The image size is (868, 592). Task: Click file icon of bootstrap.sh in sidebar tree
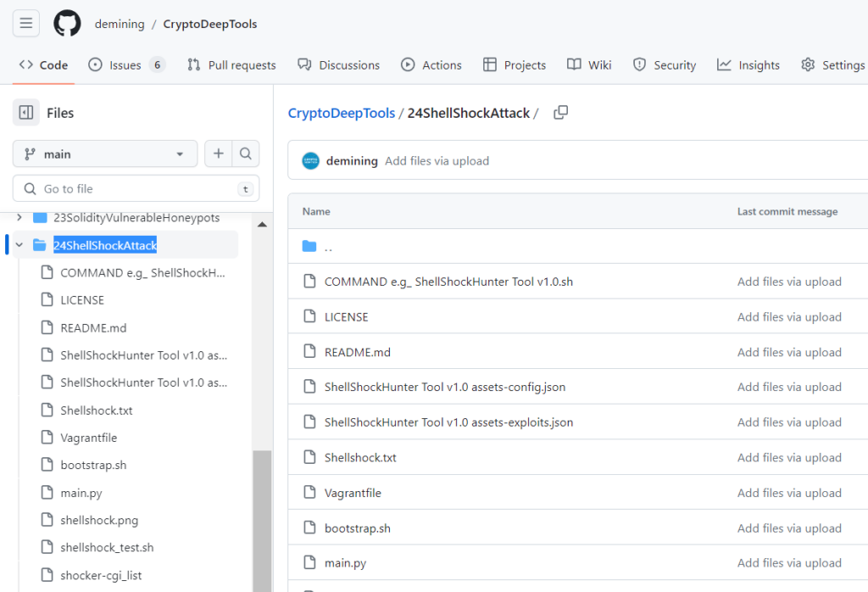47,465
